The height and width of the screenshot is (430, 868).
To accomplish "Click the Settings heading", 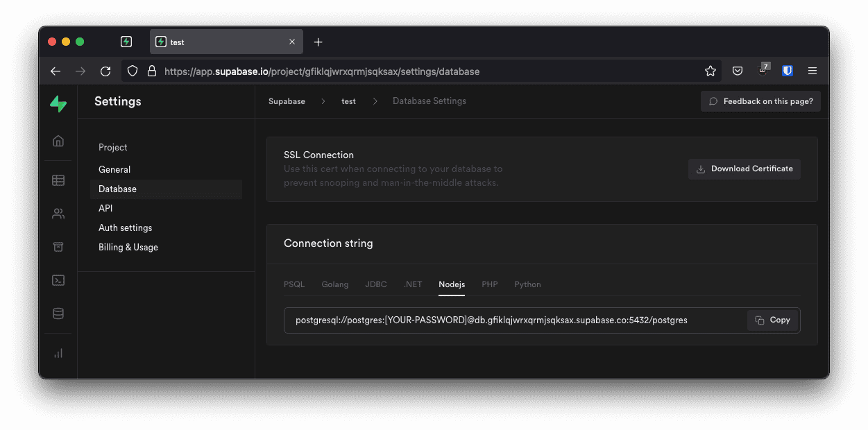I will coord(118,101).
